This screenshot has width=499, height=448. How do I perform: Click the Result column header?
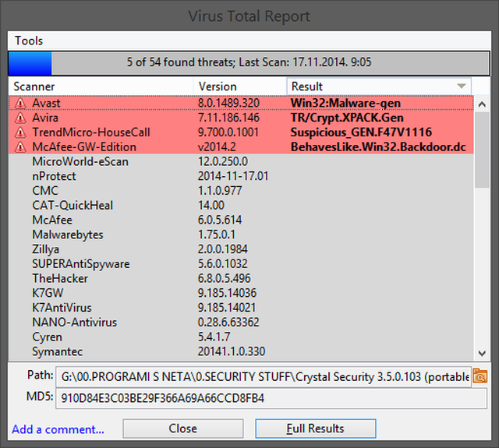point(379,86)
